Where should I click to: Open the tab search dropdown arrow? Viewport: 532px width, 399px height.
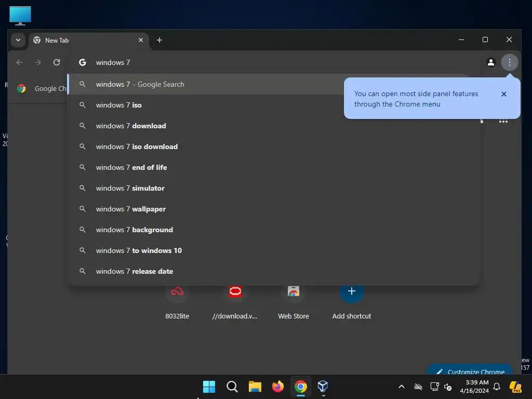click(18, 40)
